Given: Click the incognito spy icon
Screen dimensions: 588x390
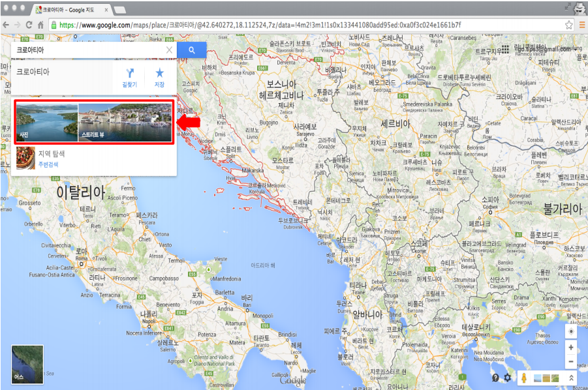Looking at the screenshot, I should point(580,8).
